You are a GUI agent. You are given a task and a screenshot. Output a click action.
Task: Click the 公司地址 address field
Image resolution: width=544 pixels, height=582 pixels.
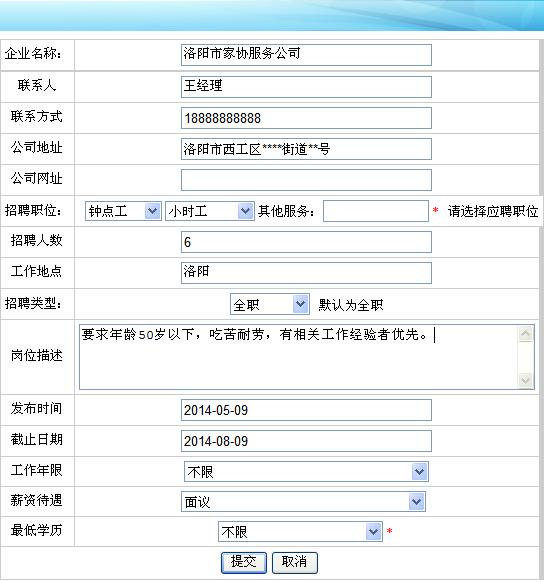(x=306, y=149)
